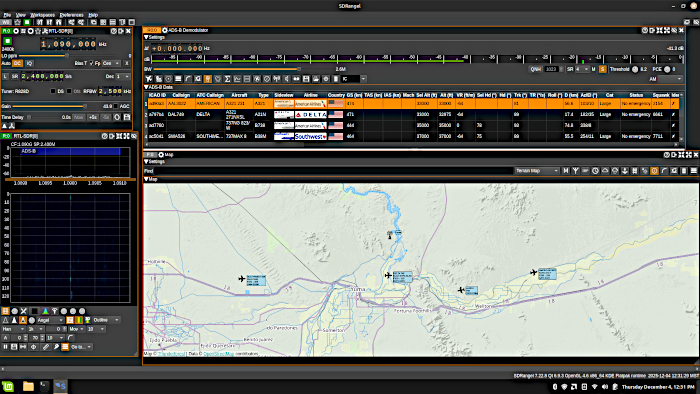Image resolution: width=700 pixels, height=394 pixels.
Task: Turn the Threshold dial knob
Action: click(635, 69)
